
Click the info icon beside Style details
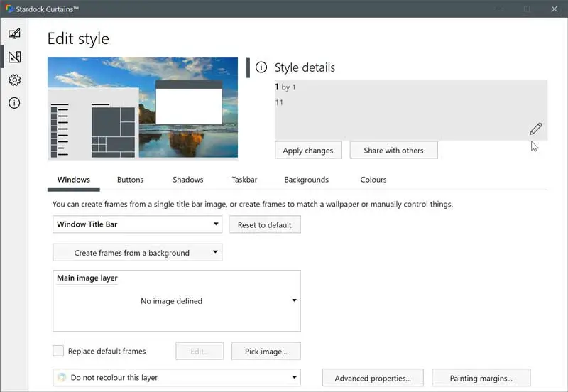pos(261,67)
